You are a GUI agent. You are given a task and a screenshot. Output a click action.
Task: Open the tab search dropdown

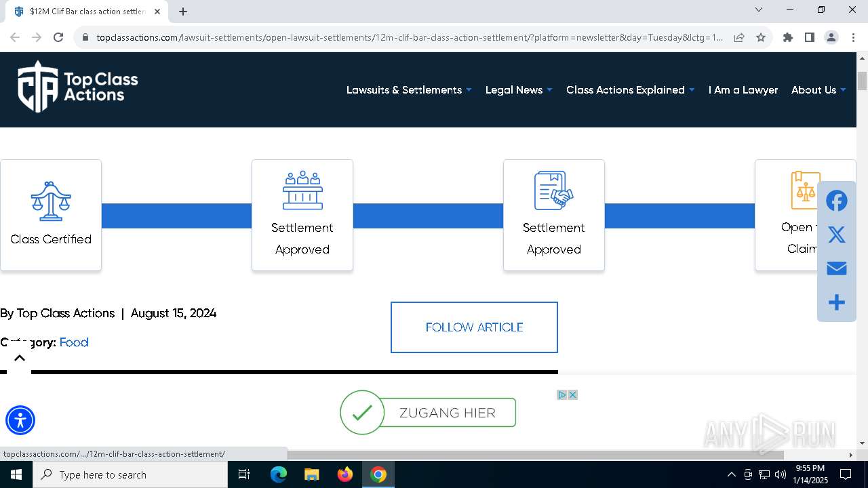coord(759,10)
